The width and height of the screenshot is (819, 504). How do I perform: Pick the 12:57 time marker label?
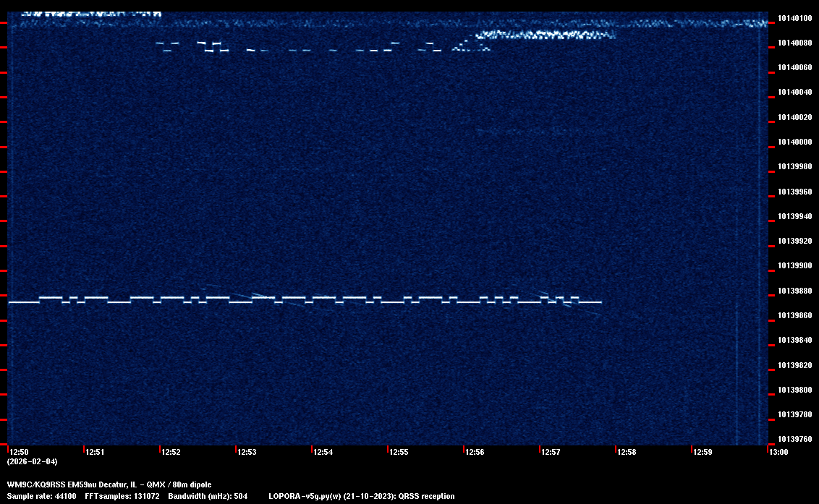pos(551,452)
